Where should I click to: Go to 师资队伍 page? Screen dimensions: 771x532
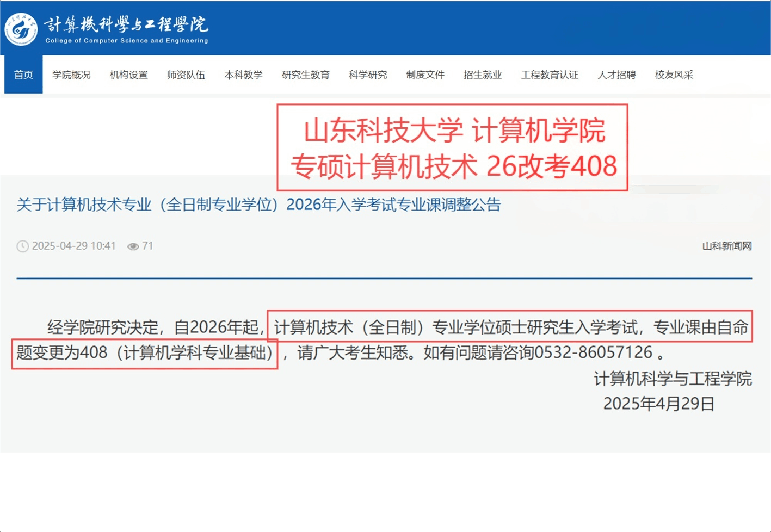click(x=186, y=75)
